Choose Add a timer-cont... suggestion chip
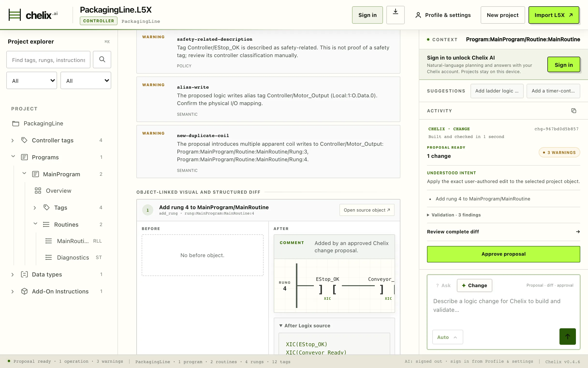This screenshot has height=368, width=588. (x=553, y=91)
